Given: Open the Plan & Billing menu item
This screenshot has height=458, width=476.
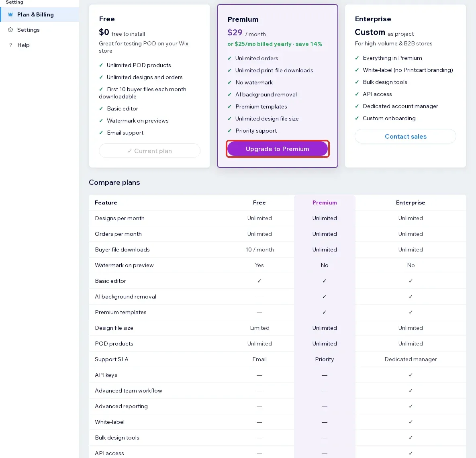Looking at the screenshot, I should [39, 14].
